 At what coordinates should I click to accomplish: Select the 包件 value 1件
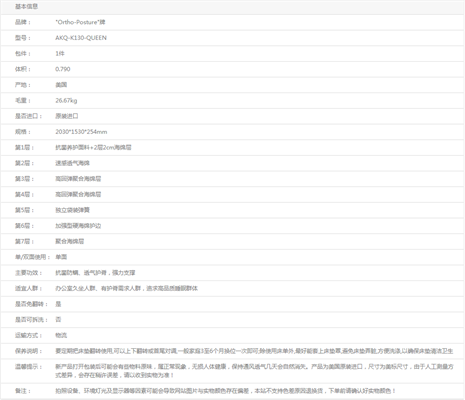click(60, 54)
